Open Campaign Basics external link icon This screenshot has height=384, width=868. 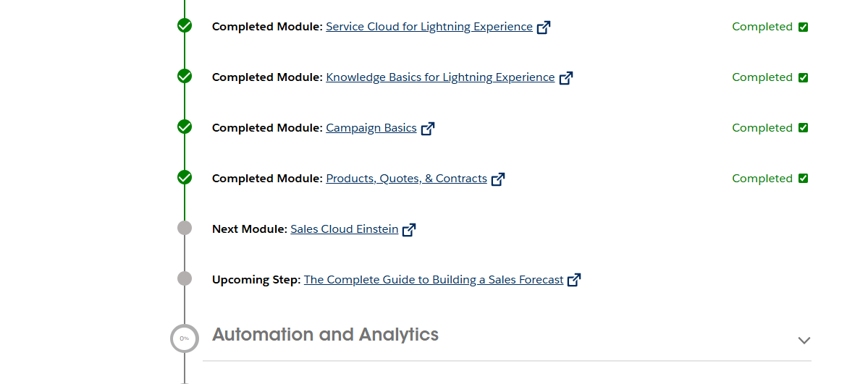[x=428, y=129]
